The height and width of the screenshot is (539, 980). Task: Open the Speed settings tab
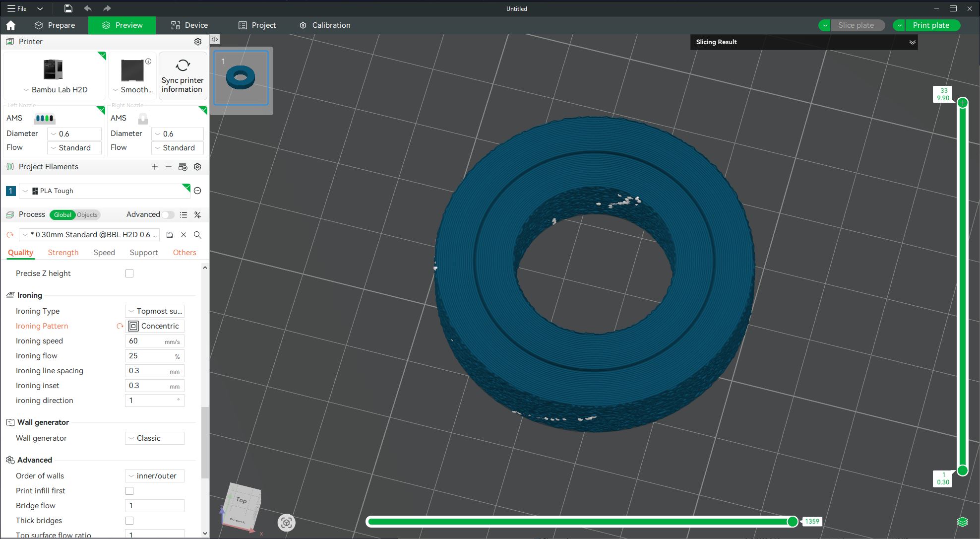click(104, 253)
